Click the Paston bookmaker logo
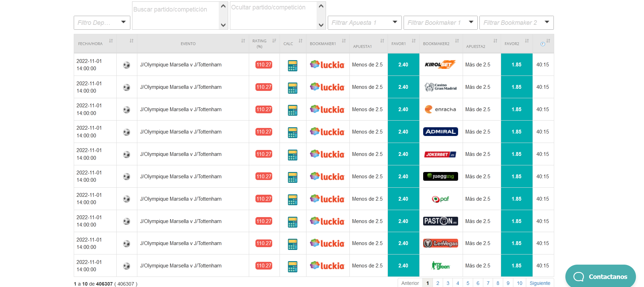Screen dimensions: 644x287 click(x=440, y=221)
